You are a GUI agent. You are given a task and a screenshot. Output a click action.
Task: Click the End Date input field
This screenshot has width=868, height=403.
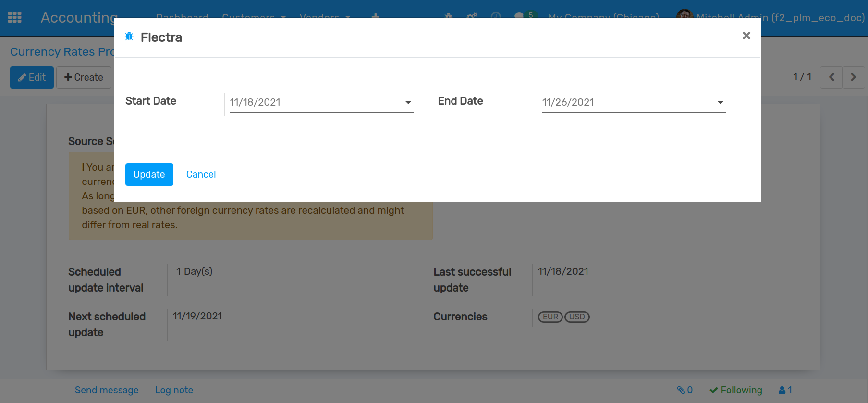click(627, 102)
